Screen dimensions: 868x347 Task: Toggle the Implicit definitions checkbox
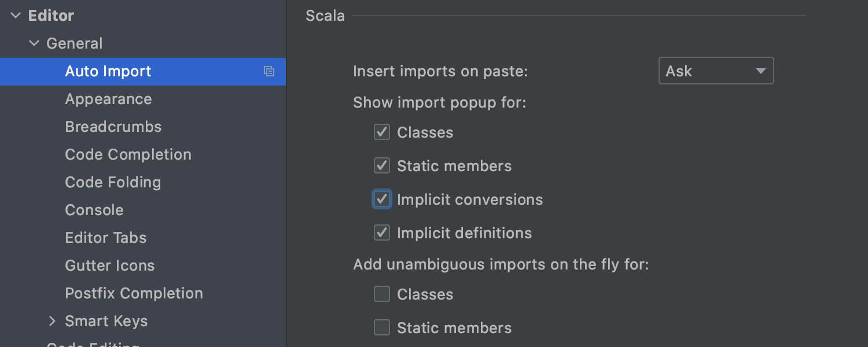pyautogui.click(x=382, y=233)
